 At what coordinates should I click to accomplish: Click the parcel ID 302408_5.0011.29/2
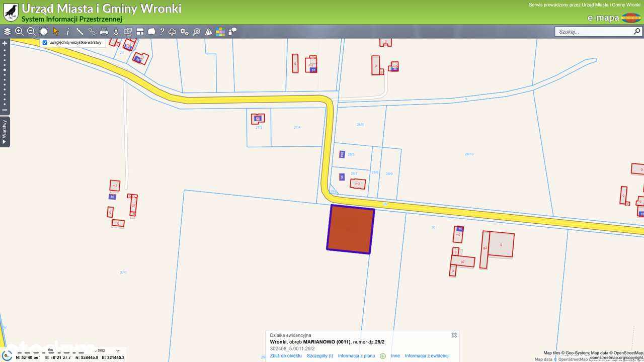[x=292, y=348]
